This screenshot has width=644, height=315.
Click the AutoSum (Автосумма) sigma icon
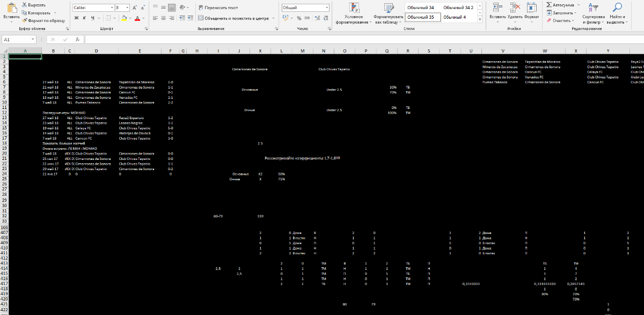pos(549,5)
